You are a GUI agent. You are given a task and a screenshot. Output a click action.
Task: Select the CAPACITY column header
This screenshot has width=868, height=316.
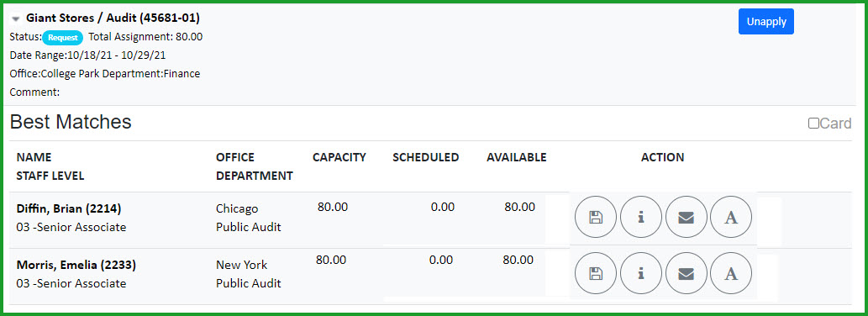click(x=339, y=157)
